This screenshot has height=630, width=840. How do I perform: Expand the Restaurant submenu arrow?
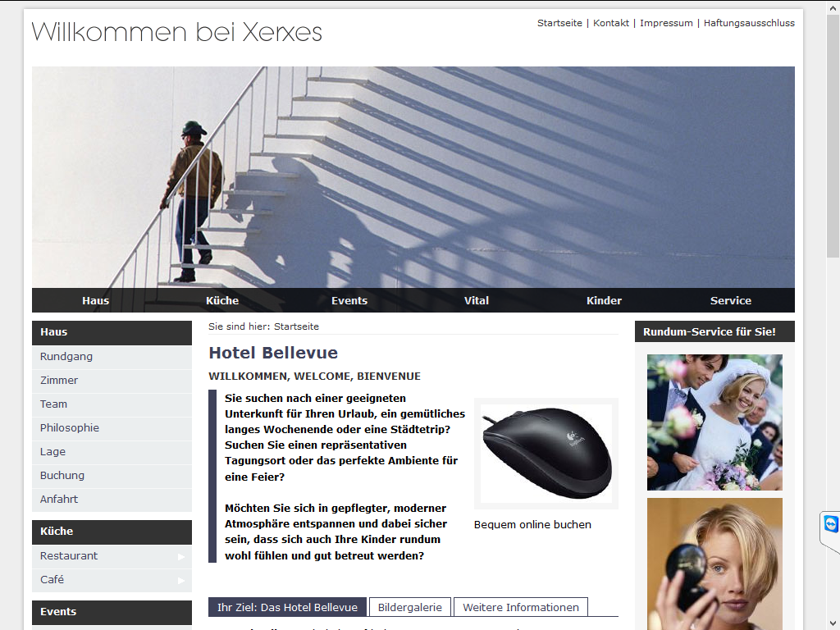[x=181, y=557]
